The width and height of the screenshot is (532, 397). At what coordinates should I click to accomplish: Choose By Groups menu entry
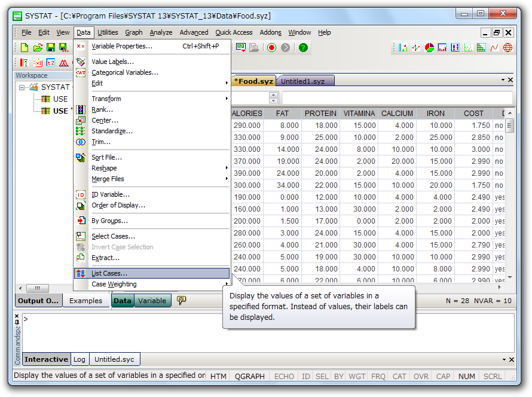[152, 221]
